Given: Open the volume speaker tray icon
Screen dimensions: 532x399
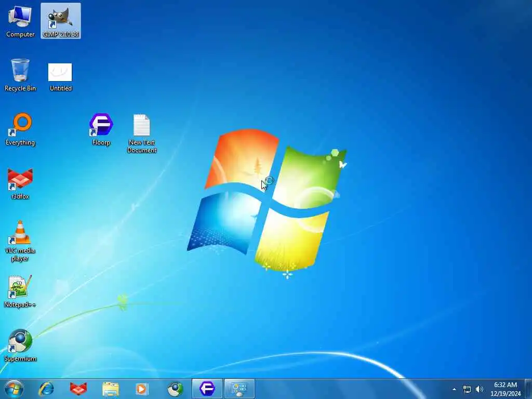Looking at the screenshot, I should [479, 389].
